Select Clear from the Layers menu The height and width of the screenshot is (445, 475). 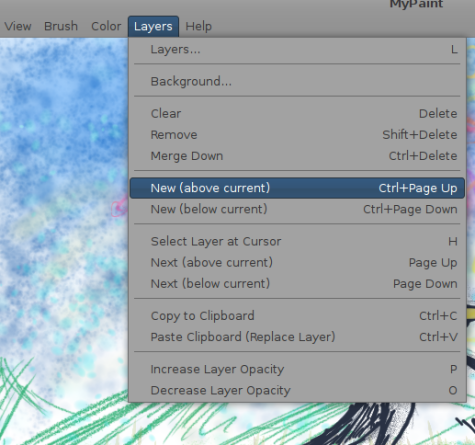(x=297, y=114)
